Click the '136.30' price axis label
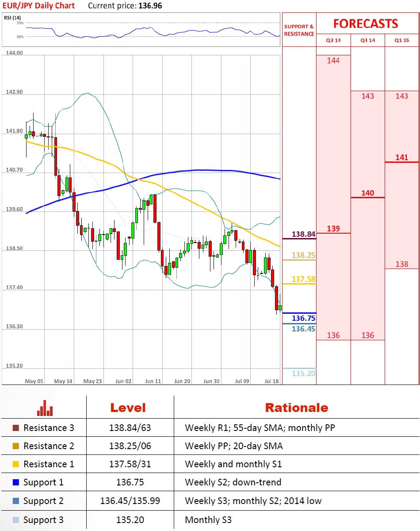Viewport: 420px width, 531px height. click(x=14, y=327)
